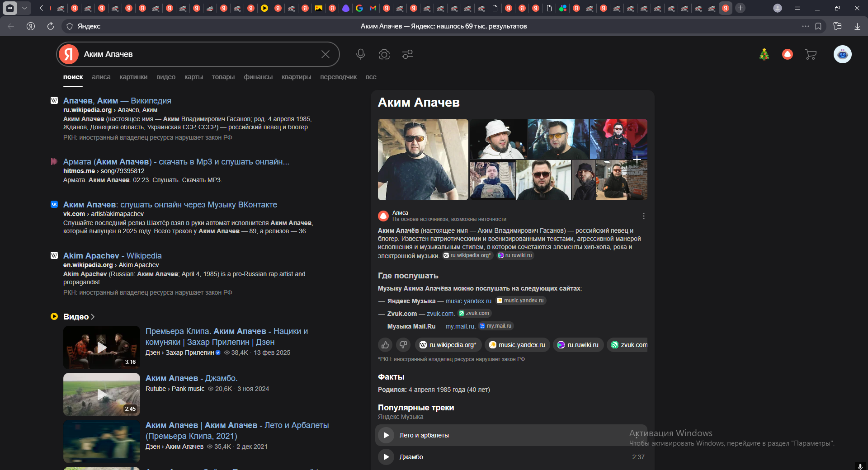Viewport: 868px width, 470px height.
Task: Click the Яндекс search input field
Action: pyautogui.click(x=199, y=54)
